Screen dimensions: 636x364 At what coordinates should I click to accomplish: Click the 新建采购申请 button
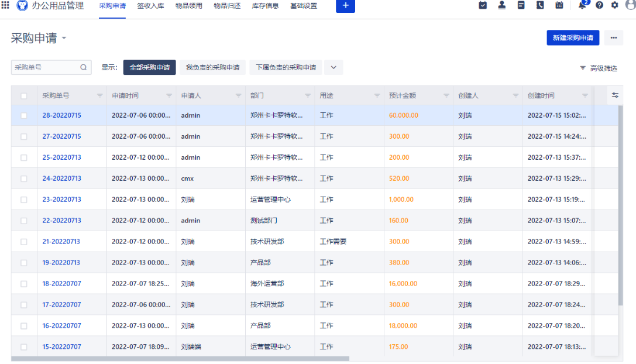click(573, 37)
